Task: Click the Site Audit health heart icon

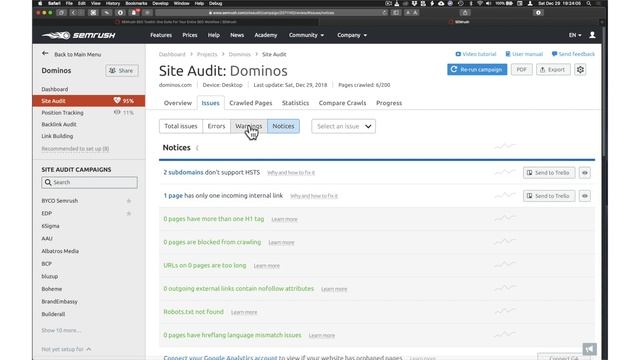Action: 117,100
